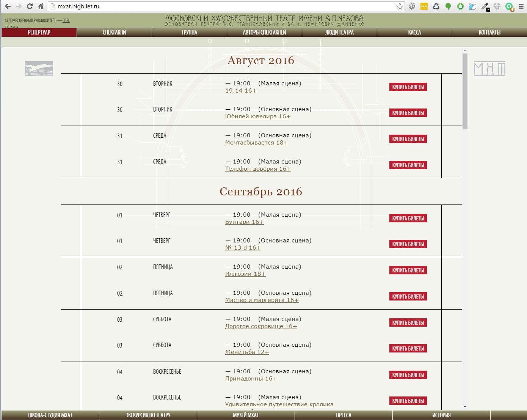Bookmark this page with the star icon

click(400, 6)
